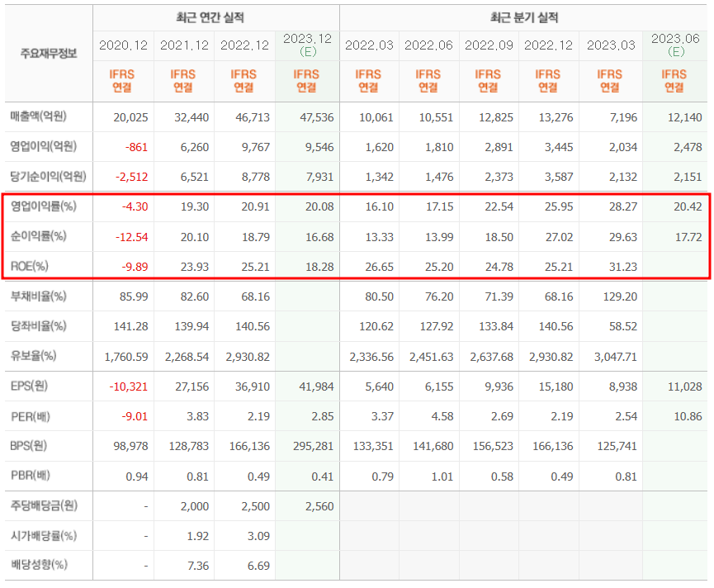Click the revenue value 20,025
The height and width of the screenshot is (588, 714).
130,117
